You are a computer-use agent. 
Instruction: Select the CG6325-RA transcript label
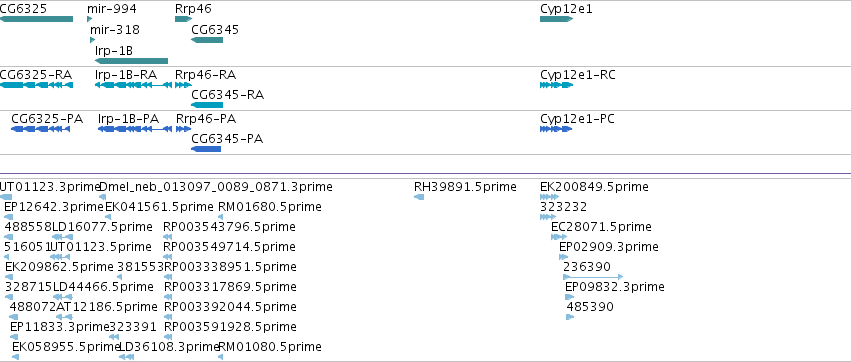point(36,74)
